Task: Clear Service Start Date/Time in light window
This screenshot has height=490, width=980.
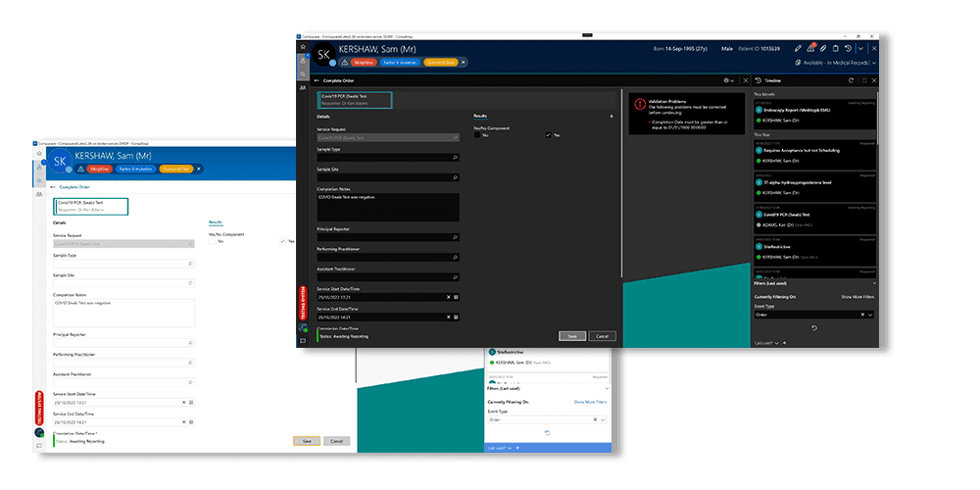Action: (x=184, y=402)
